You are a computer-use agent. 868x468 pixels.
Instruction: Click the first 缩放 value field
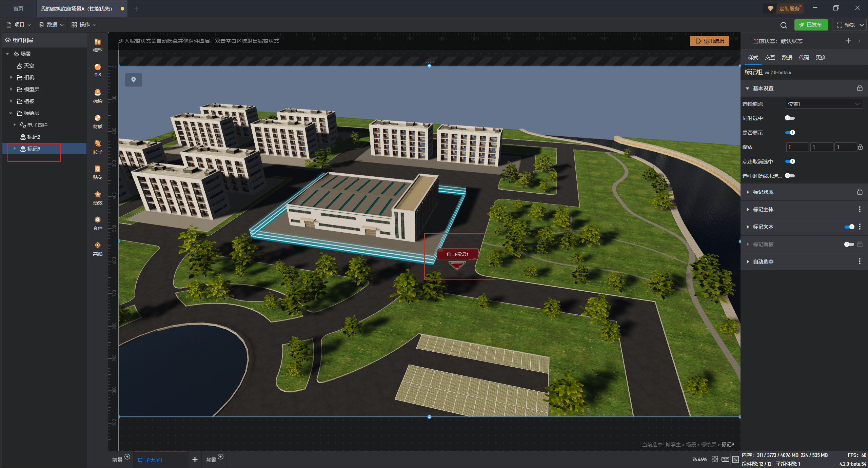click(x=797, y=147)
